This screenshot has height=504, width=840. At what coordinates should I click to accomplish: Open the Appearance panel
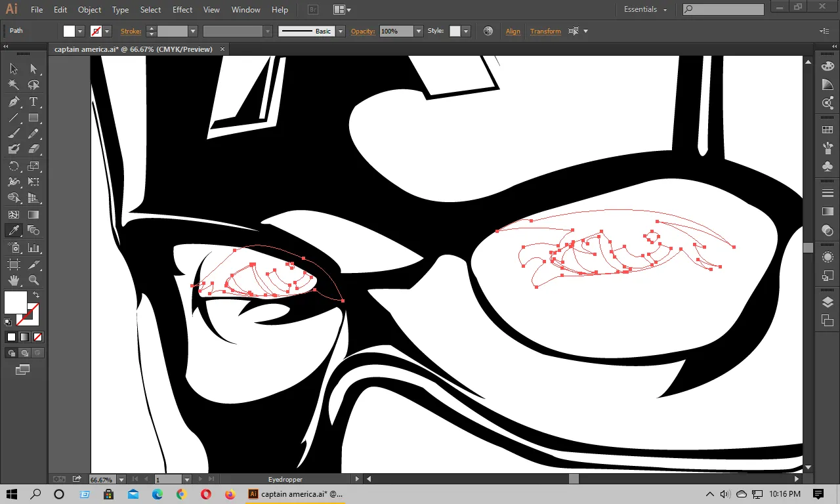(828, 257)
